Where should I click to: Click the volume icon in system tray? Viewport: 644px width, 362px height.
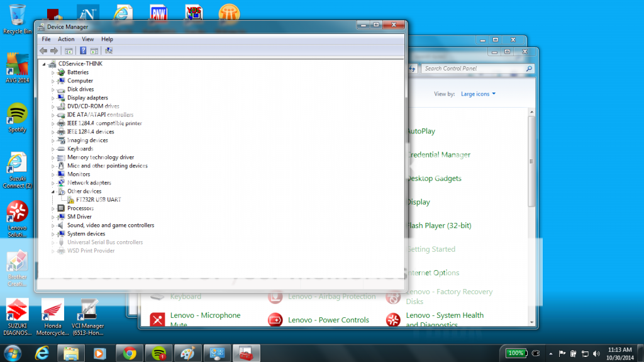pos(597,353)
